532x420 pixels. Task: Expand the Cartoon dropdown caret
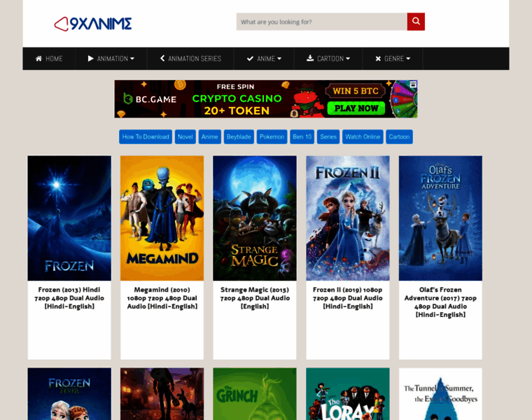(x=348, y=59)
